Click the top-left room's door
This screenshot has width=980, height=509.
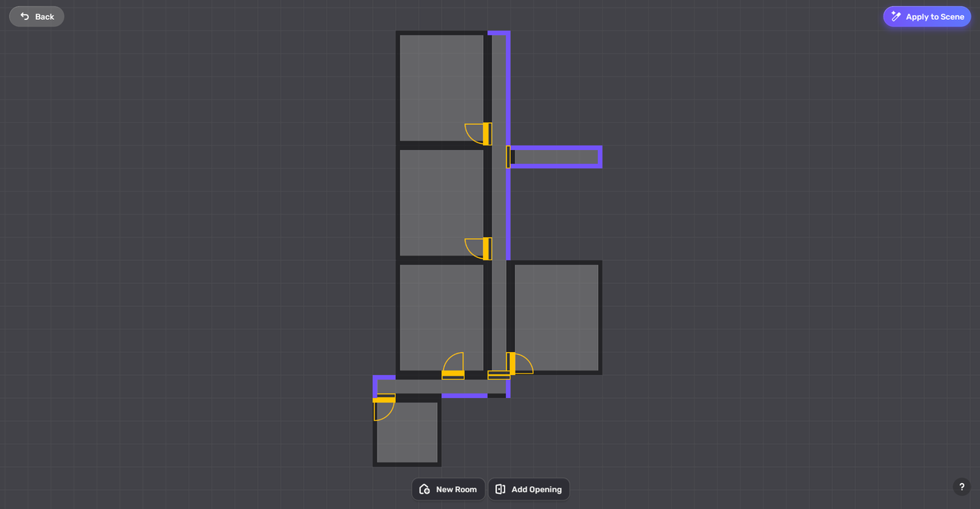click(x=486, y=134)
